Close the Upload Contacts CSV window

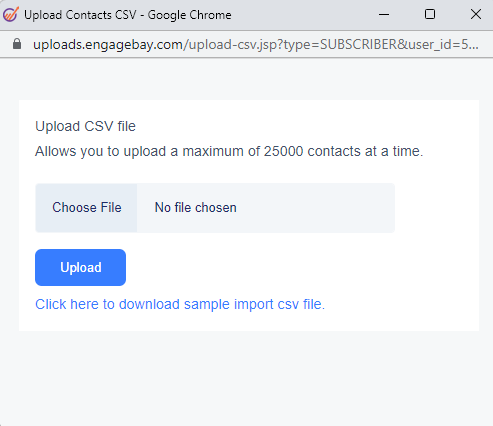coord(476,14)
